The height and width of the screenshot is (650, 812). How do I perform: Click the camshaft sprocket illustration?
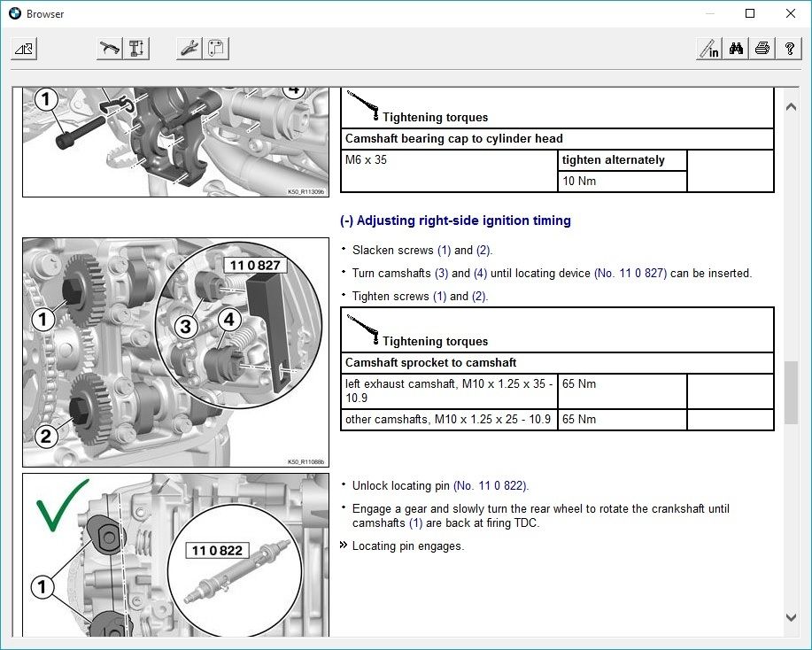(x=174, y=351)
